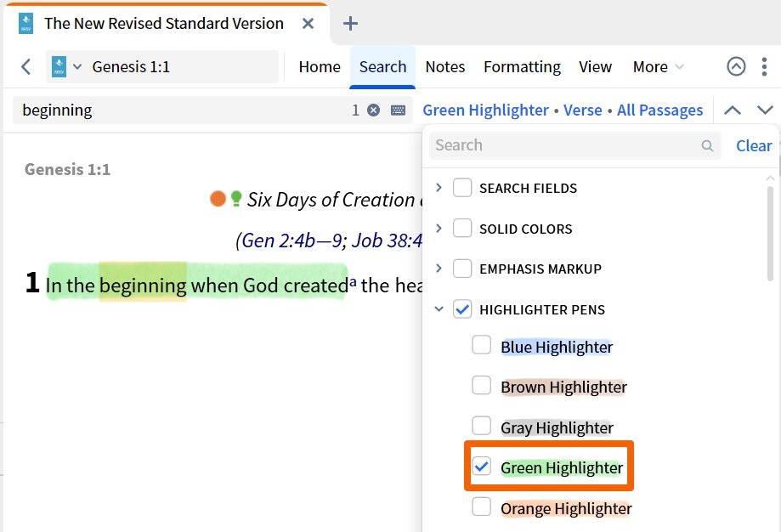
Task: Select the Search tab
Action: click(382, 67)
